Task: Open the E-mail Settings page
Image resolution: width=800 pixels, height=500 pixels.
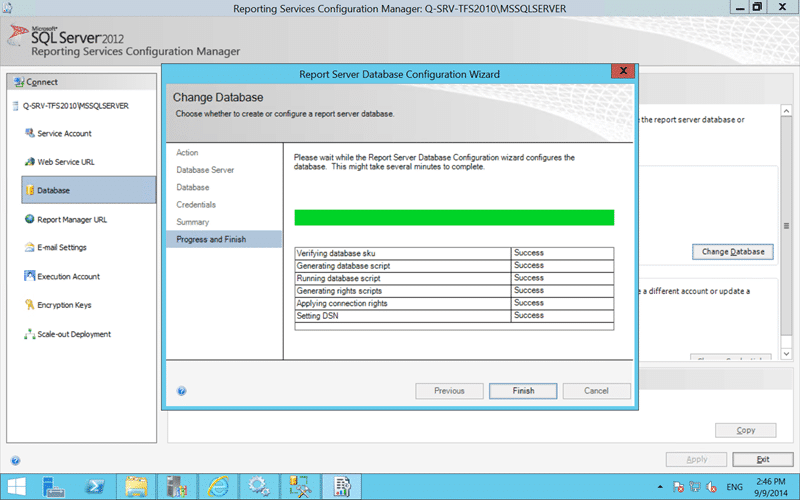Action: pos(62,247)
